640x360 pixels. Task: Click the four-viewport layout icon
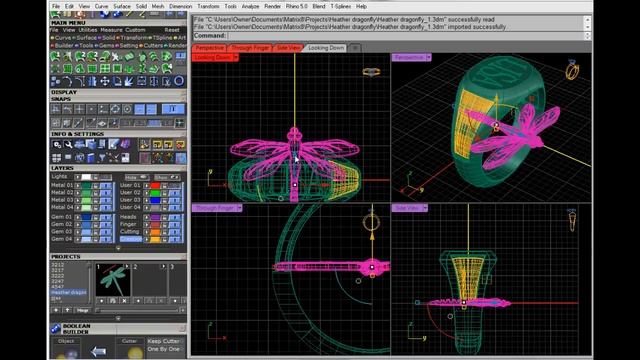[56, 158]
